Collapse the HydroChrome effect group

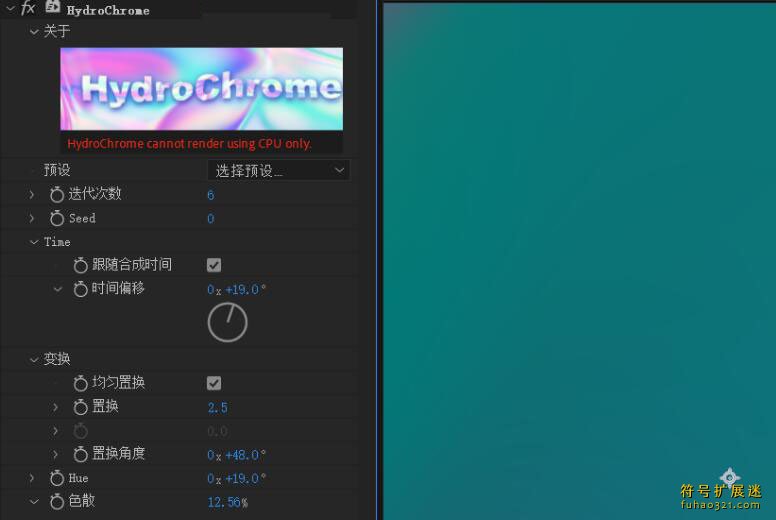10,8
